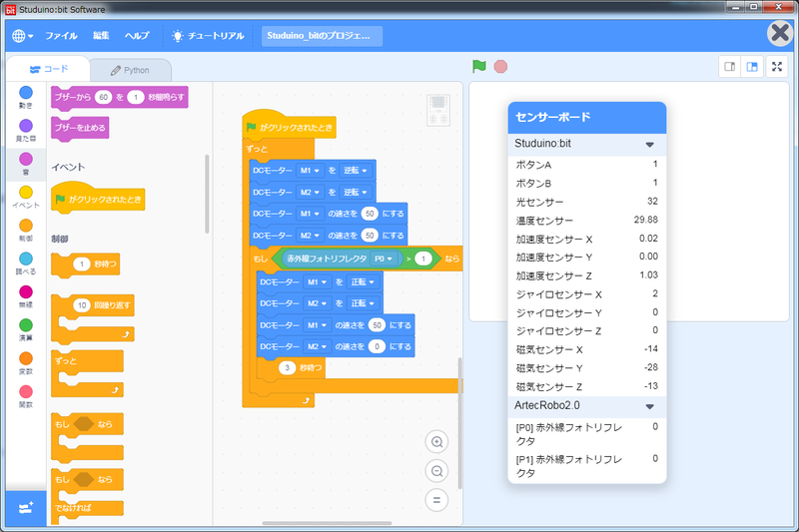Open 逆転 dropdown in first M1 block
This screenshot has width=799, height=532.
tap(355, 171)
